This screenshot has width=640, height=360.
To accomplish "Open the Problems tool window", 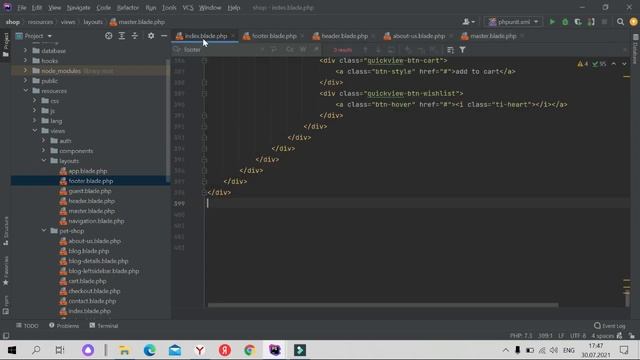I will click(x=64, y=326).
